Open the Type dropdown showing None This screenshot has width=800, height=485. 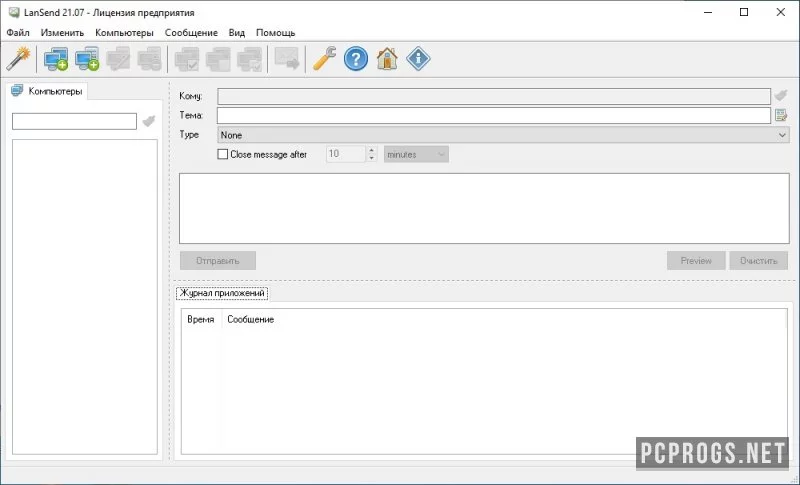[x=503, y=135]
